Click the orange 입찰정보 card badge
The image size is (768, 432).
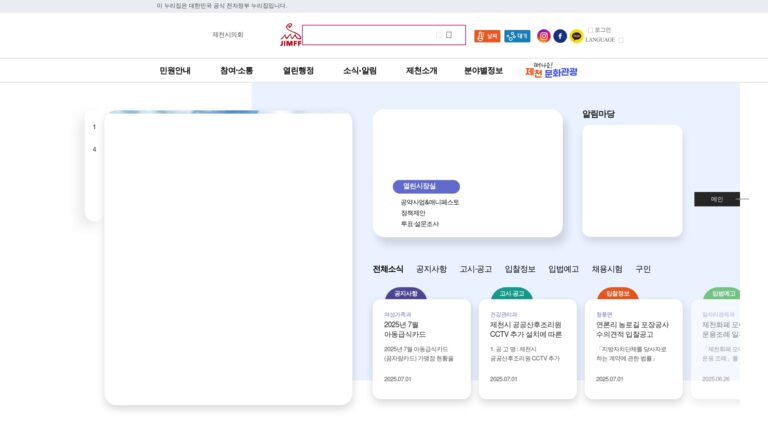tap(618, 293)
